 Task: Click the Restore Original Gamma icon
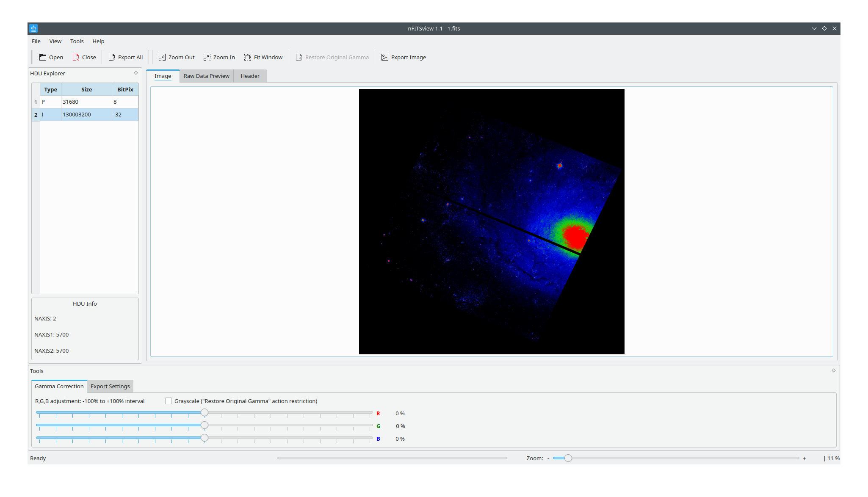click(x=332, y=57)
